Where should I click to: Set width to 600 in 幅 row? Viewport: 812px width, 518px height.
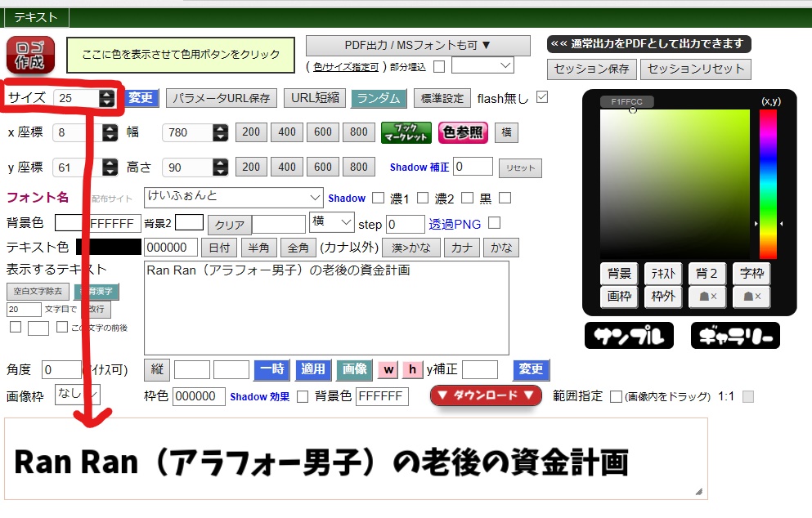point(323,132)
